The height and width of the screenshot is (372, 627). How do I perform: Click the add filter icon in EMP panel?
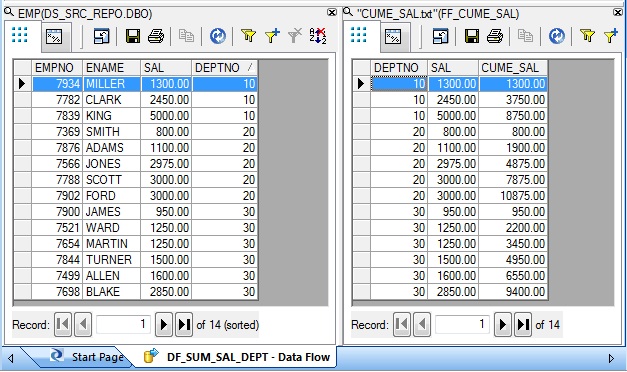[272, 36]
